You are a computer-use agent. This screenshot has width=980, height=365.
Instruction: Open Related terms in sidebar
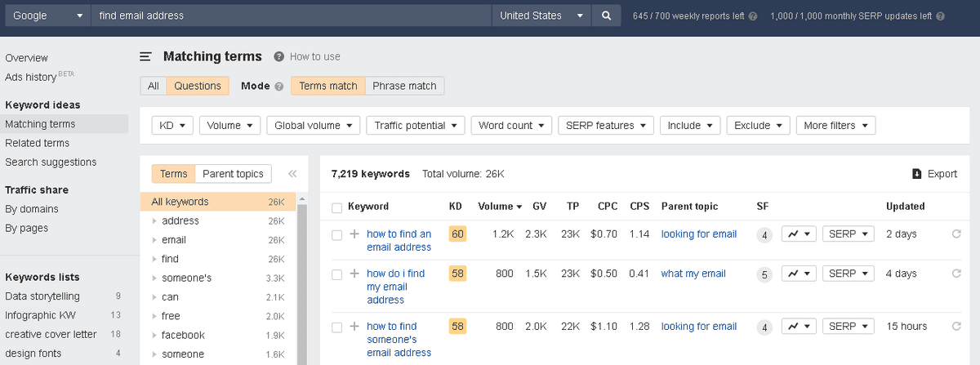[37, 143]
